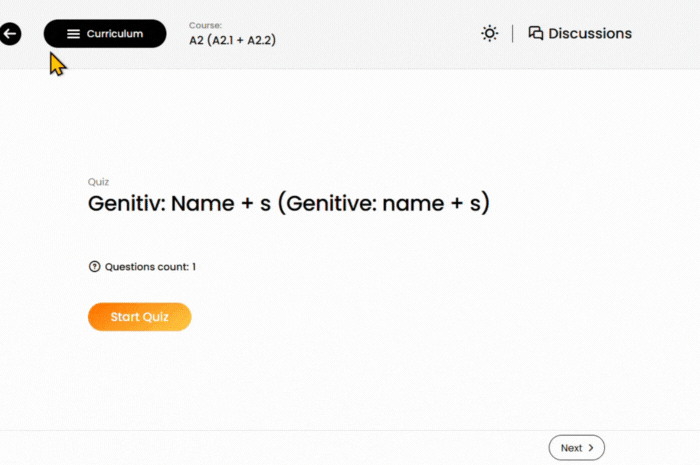Click the vertical divider beside Discussions
700x465 pixels.
[x=513, y=33]
